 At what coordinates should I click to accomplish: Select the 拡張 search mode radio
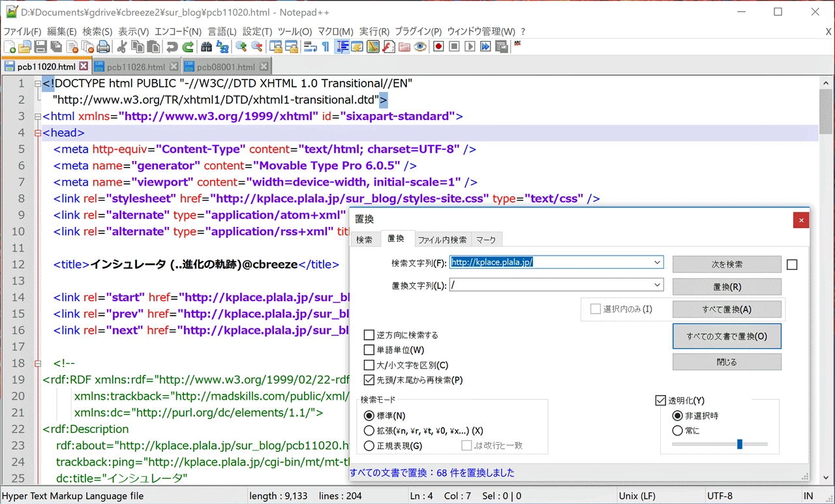point(369,431)
